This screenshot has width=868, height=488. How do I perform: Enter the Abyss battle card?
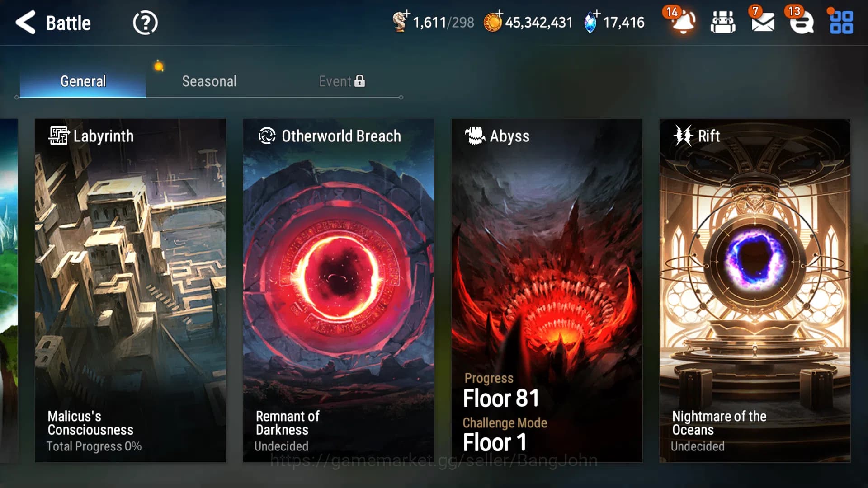tap(547, 291)
